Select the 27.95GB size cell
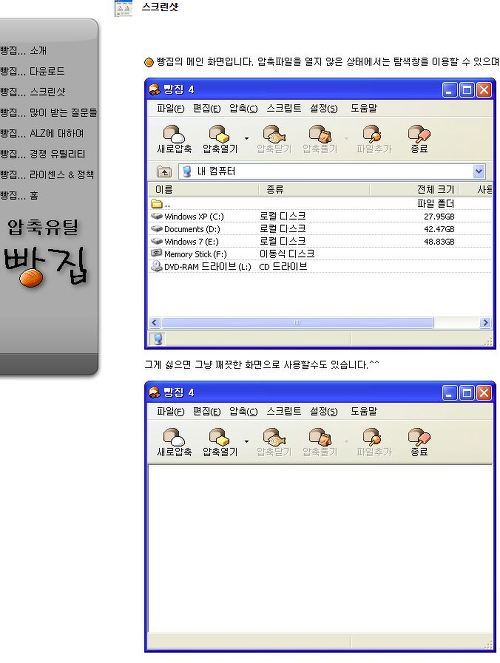This screenshot has width=500, height=663. [439, 216]
